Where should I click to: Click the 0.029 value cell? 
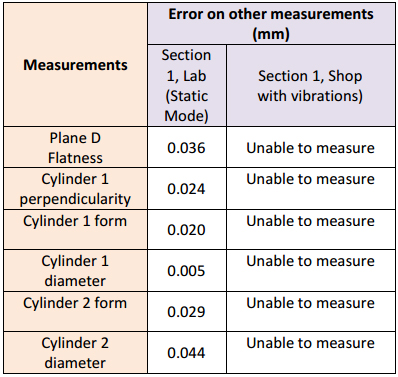pos(187,311)
